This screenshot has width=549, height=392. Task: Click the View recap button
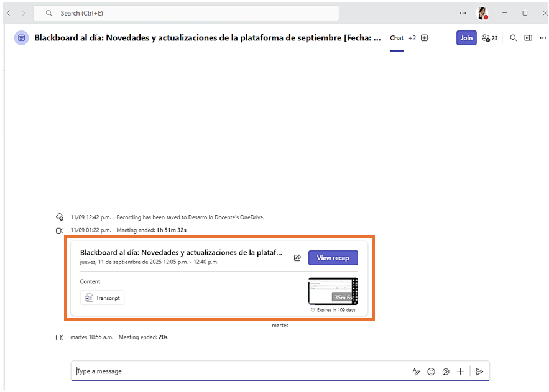333,258
